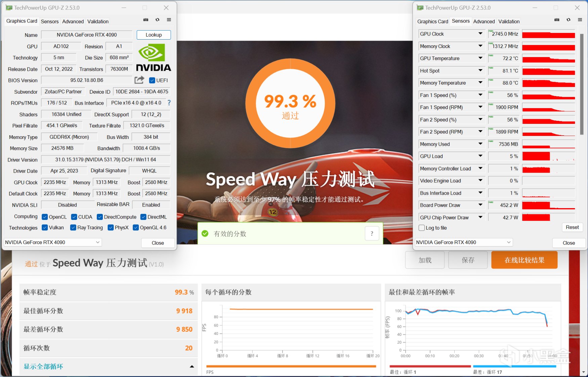Image resolution: width=588 pixels, height=377 pixels.
Task: Open the Memory Used sensor dropdown
Action: pyautogui.click(x=480, y=144)
